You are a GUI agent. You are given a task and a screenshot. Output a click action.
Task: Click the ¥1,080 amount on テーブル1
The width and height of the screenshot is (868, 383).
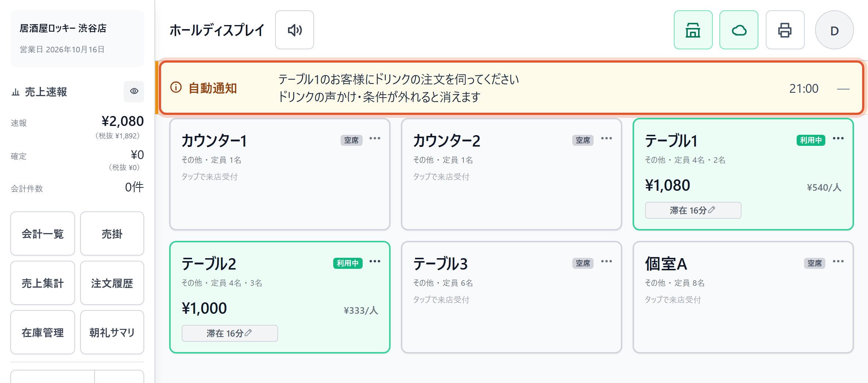pos(668,185)
